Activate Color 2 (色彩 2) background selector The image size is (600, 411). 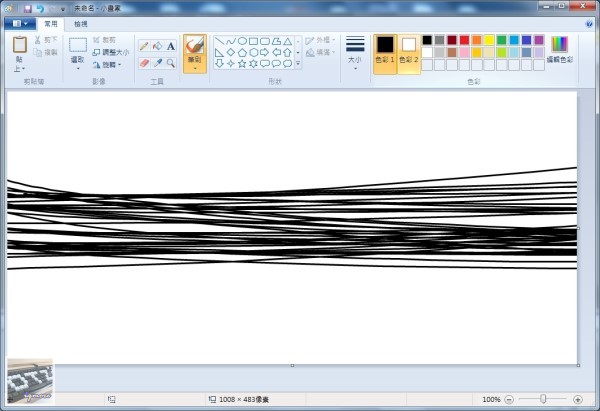click(x=409, y=54)
